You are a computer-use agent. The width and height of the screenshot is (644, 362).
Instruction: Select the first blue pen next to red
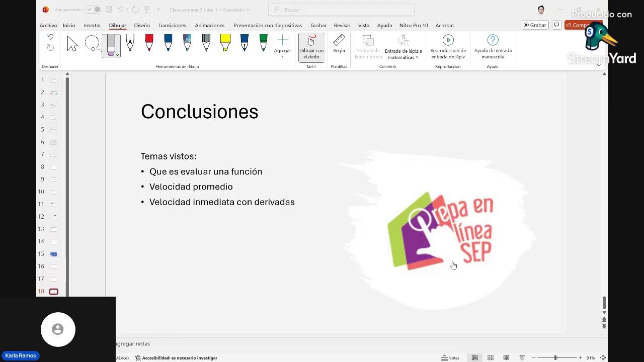pos(168,43)
